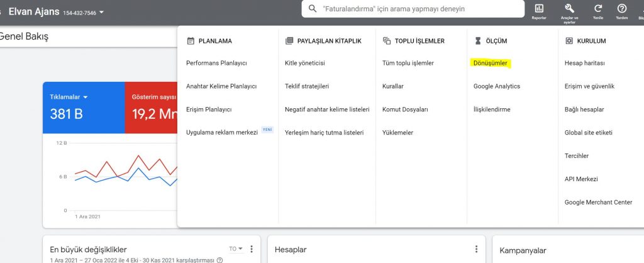644x263 pixels.
Task: Click the Araçlar ve ayarlar wrench icon
Action: (569, 8)
